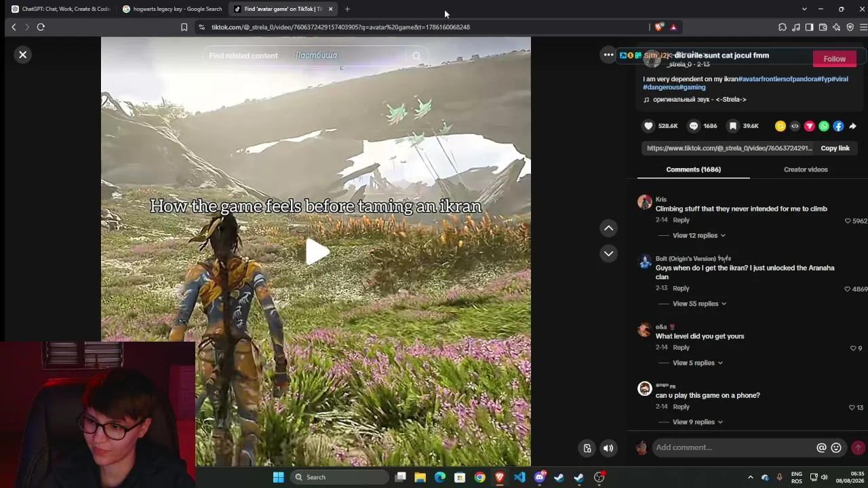Like the 'What level' comment

853,348
